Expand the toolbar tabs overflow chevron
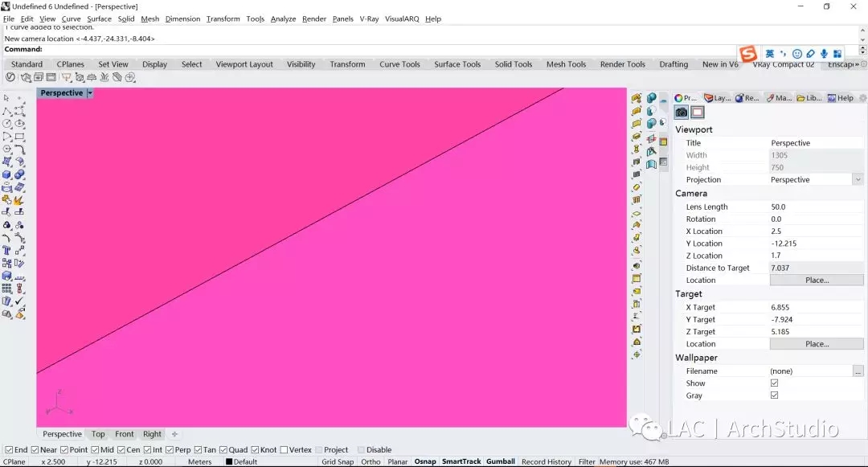Viewport: 868px width, 467px height. click(x=858, y=64)
